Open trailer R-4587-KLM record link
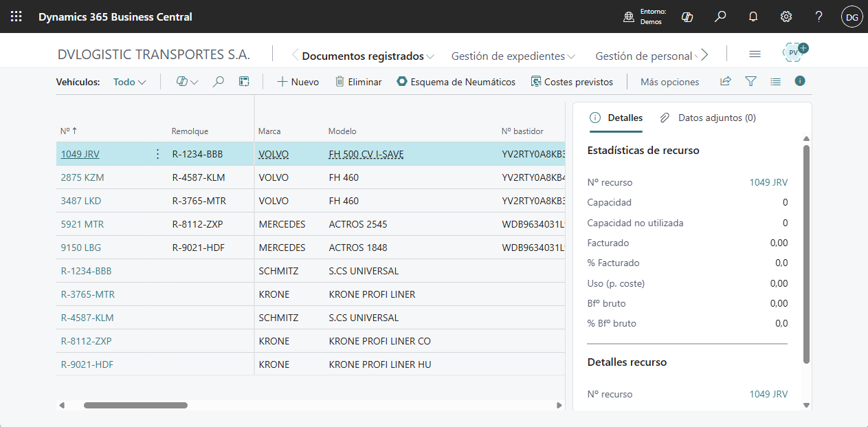This screenshot has width=868, height=427. coord(87,318)
